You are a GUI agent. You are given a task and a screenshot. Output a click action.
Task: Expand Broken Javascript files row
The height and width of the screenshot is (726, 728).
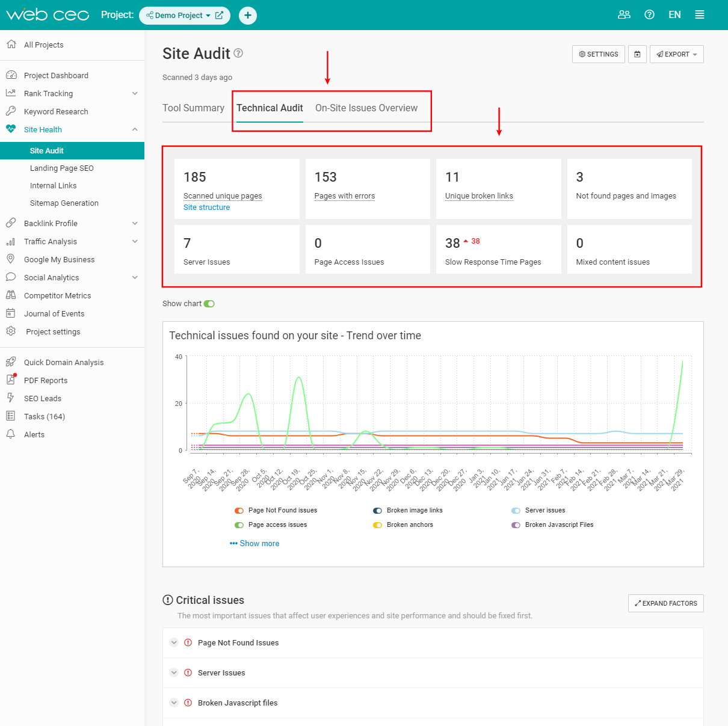click(174, 703)
